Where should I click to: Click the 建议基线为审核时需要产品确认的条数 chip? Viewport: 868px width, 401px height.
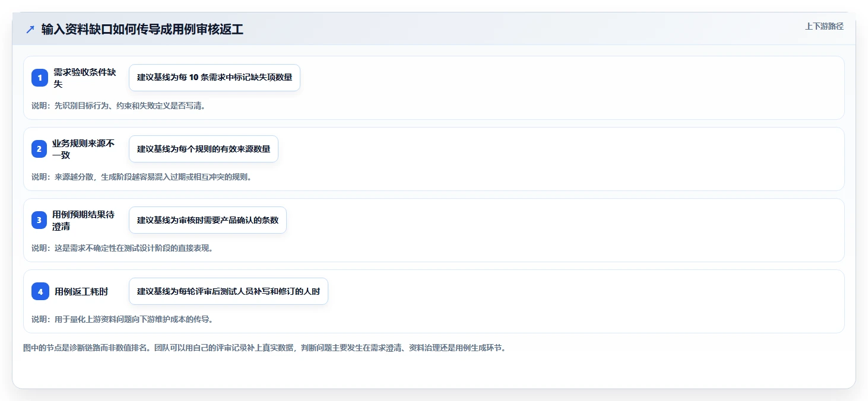coord(208,220)
